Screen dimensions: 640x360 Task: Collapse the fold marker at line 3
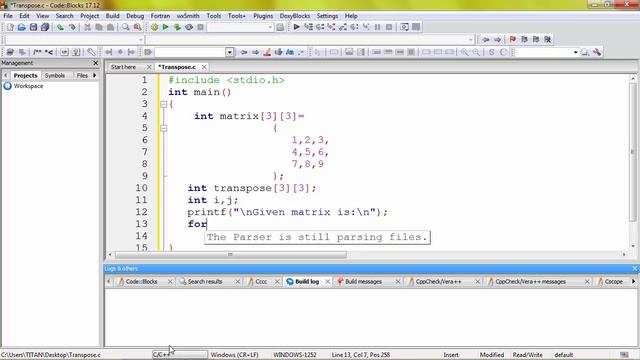point(163,104)
